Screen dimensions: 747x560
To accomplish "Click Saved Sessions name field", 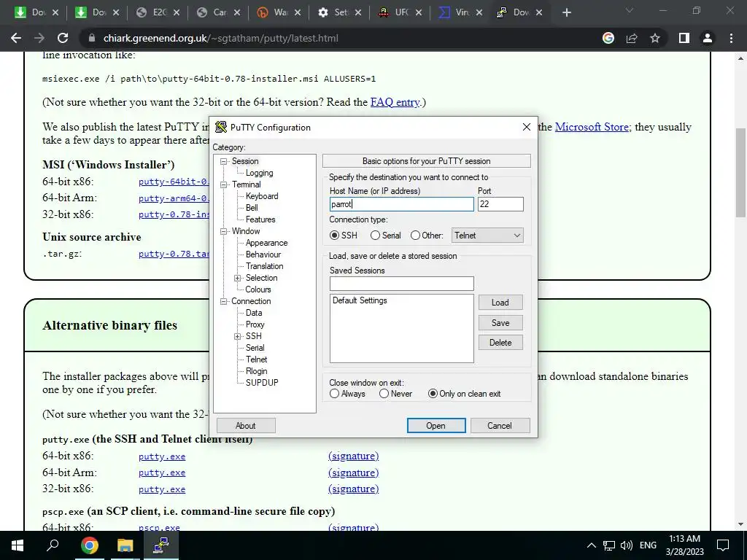I will [x=402, y=284].
